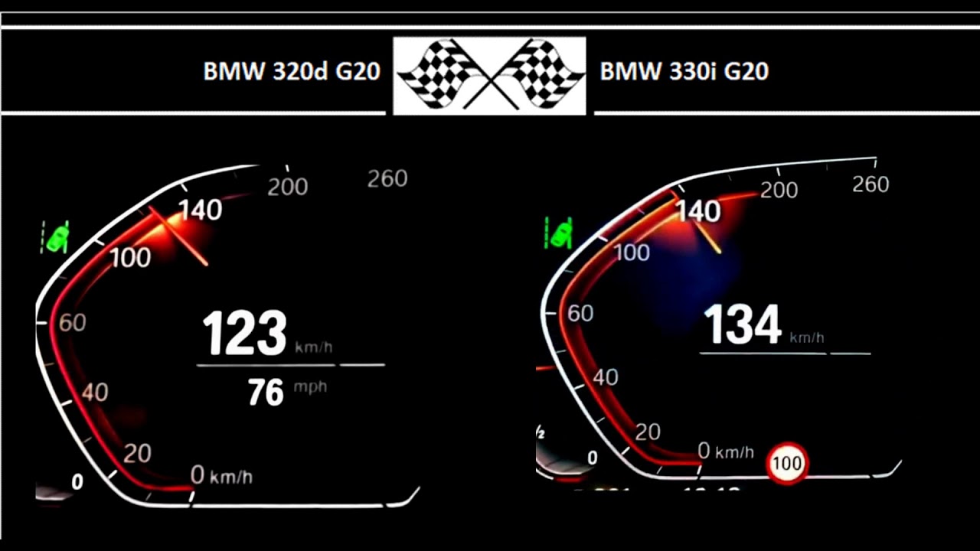Screen dimensions: 980x551
Task: Click the crossed checkered flags image
Action: pos(489,76)
